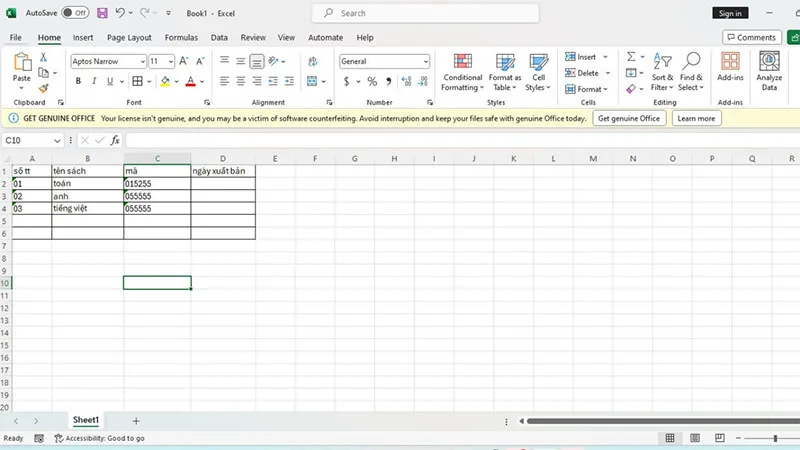Screen dimensions: 800x450
Task: Increase the cell indent
Action: coord(289,81)
